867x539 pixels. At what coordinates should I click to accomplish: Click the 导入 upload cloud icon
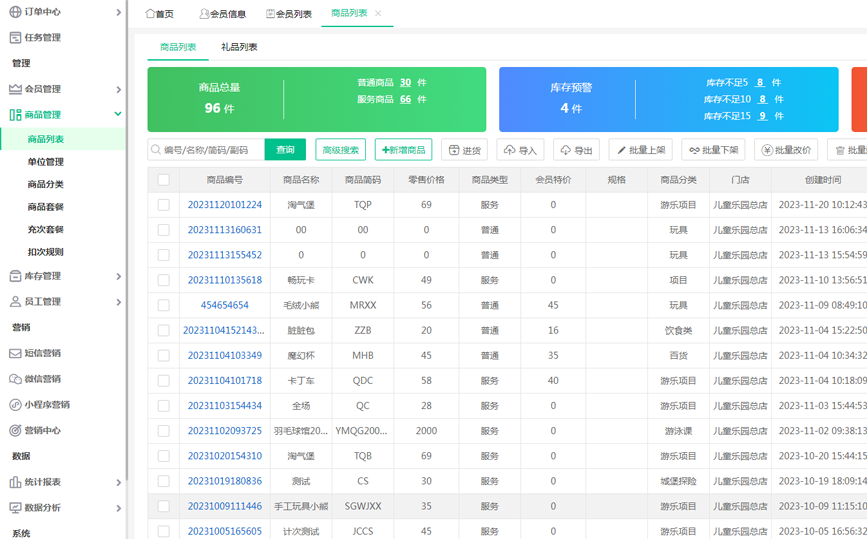[x=510, y=150]
